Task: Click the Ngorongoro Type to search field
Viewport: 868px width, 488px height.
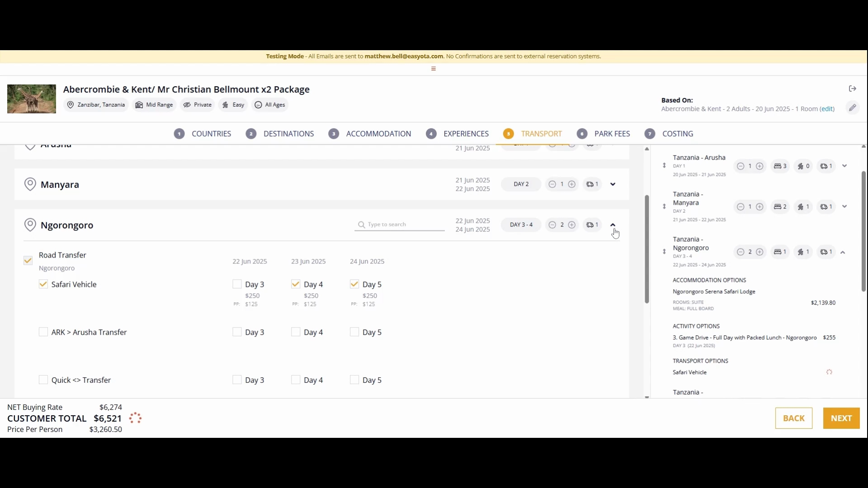Action: (400, 225)
